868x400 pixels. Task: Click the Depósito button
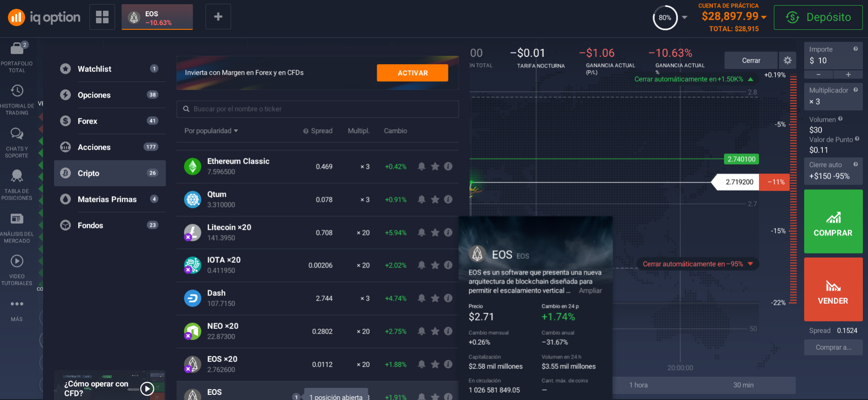[818, 17]
